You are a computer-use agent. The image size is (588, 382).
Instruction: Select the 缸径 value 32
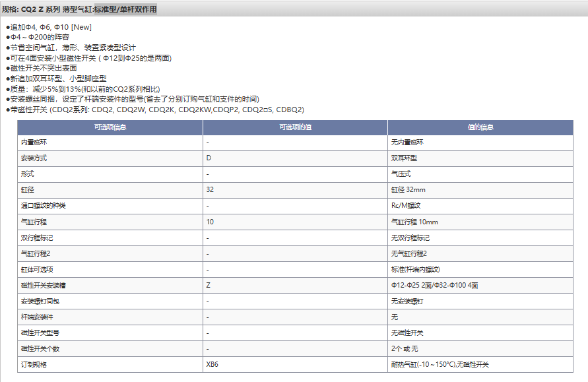210,191
